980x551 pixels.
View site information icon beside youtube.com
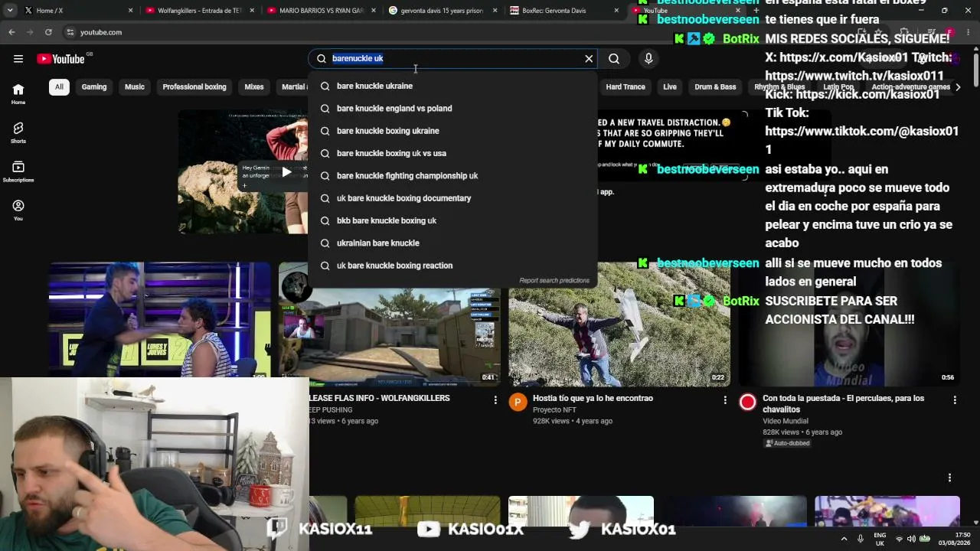[x=70, y=32]
